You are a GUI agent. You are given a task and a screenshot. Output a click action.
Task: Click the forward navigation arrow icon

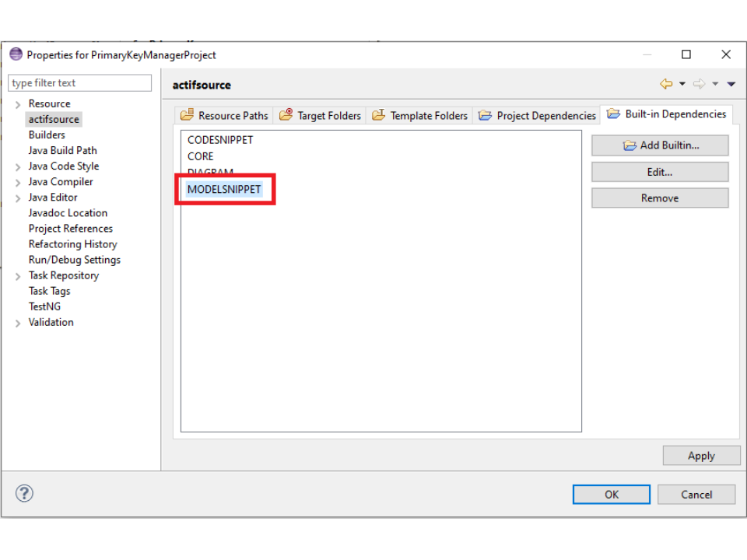tap(698, 84)
